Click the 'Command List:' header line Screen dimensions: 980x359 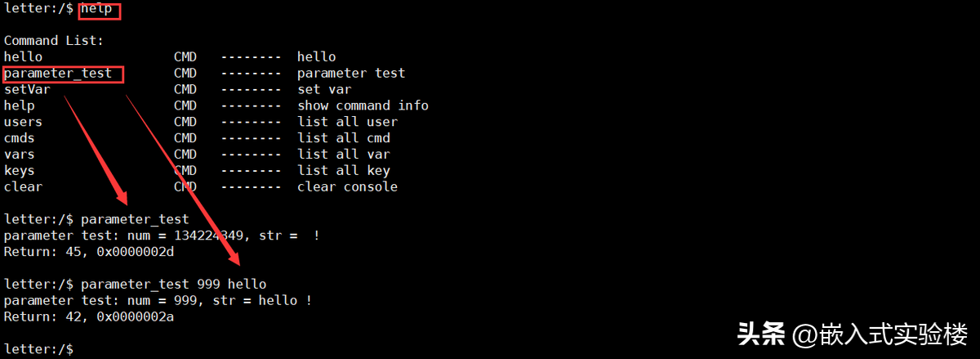click(54, 41)
